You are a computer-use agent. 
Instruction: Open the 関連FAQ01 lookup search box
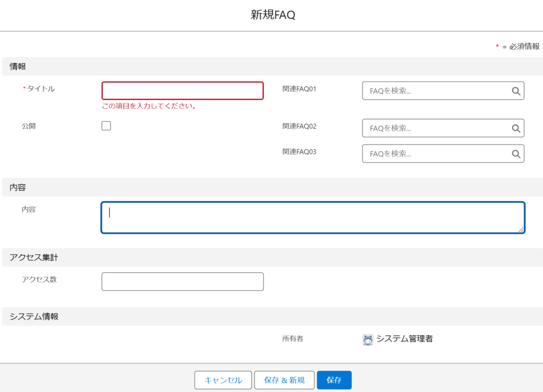436,91
